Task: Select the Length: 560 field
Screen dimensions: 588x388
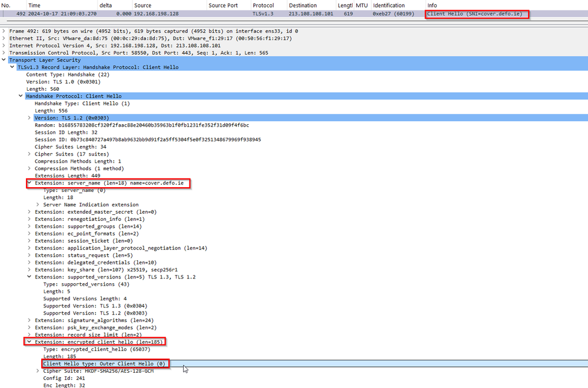Action: point(42,89)
